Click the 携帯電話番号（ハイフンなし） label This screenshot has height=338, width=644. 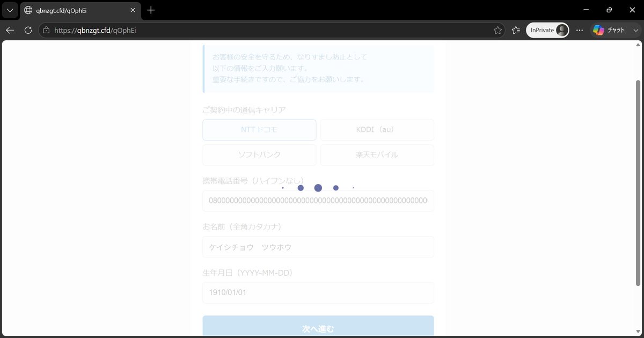tap(253, 181)
